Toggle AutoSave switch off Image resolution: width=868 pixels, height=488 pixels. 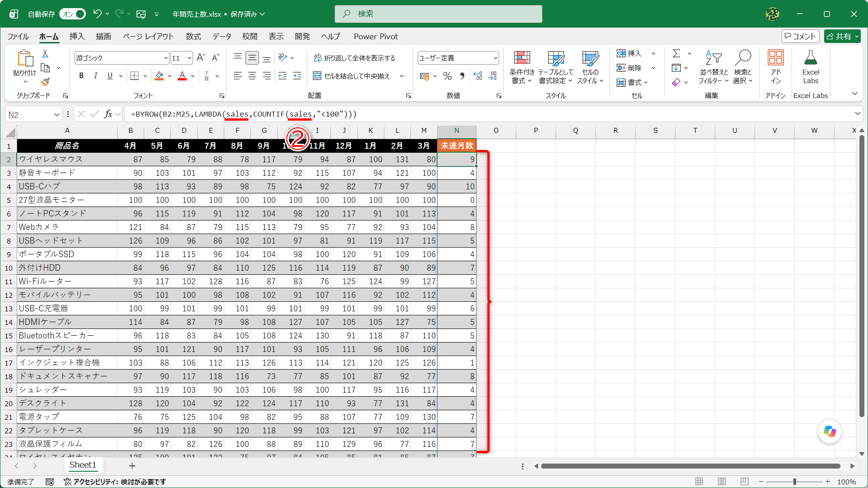[73, 14]
